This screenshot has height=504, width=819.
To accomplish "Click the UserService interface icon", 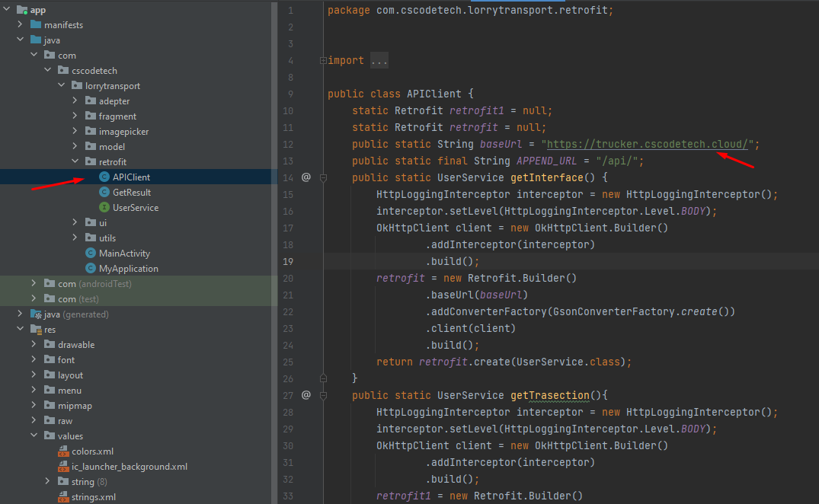I will (104, 208).
